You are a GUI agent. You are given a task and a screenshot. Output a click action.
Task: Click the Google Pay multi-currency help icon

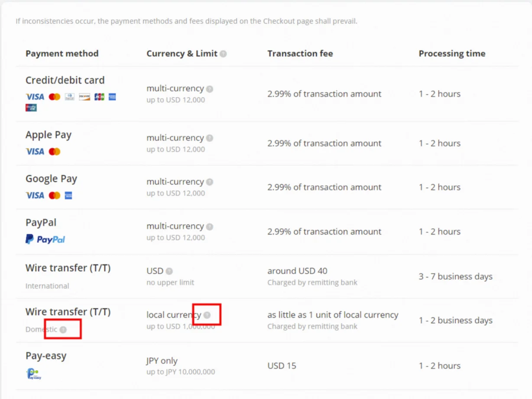point(210,182)
